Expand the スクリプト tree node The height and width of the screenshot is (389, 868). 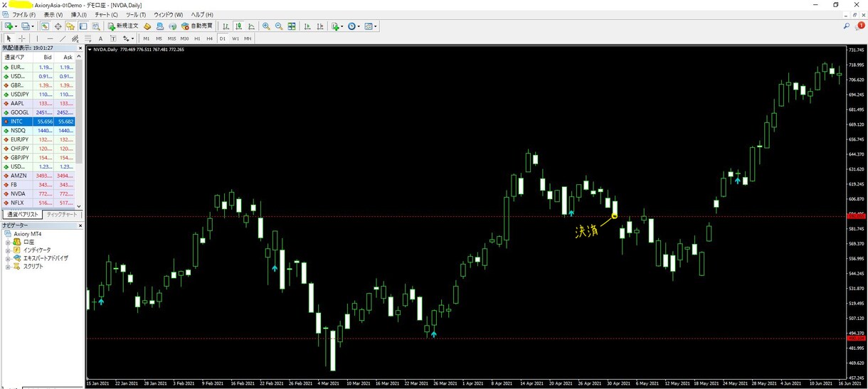point(8,266)
